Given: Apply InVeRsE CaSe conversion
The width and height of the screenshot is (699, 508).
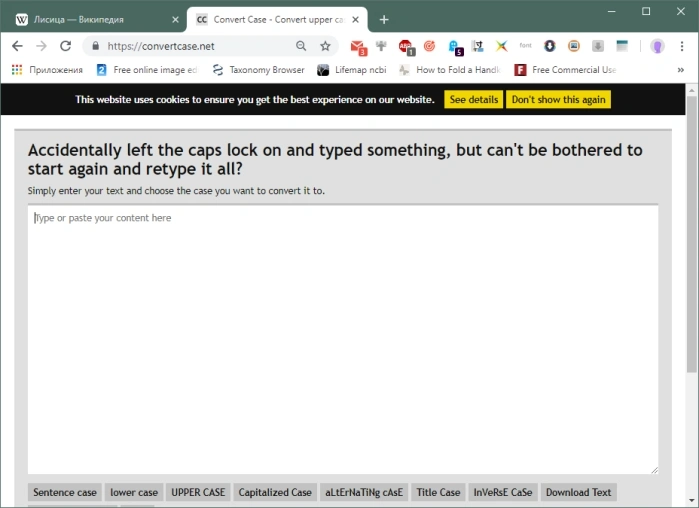Looking at the screenshot, I should [x=503, y=492].
